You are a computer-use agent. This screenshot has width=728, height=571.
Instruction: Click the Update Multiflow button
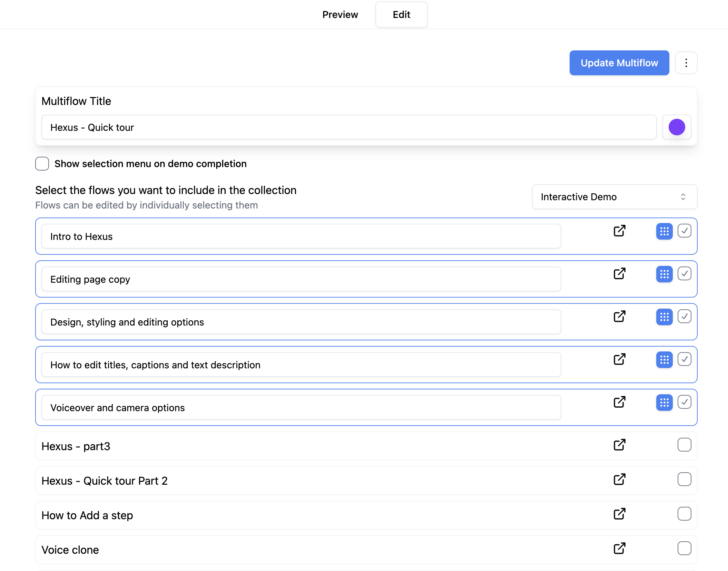tap(619, 63)
